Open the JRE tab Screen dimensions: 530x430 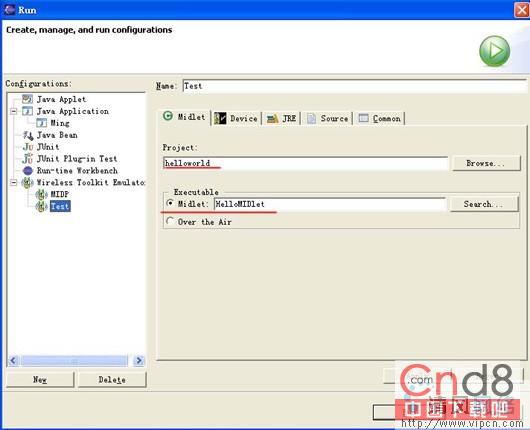point(282,118)
